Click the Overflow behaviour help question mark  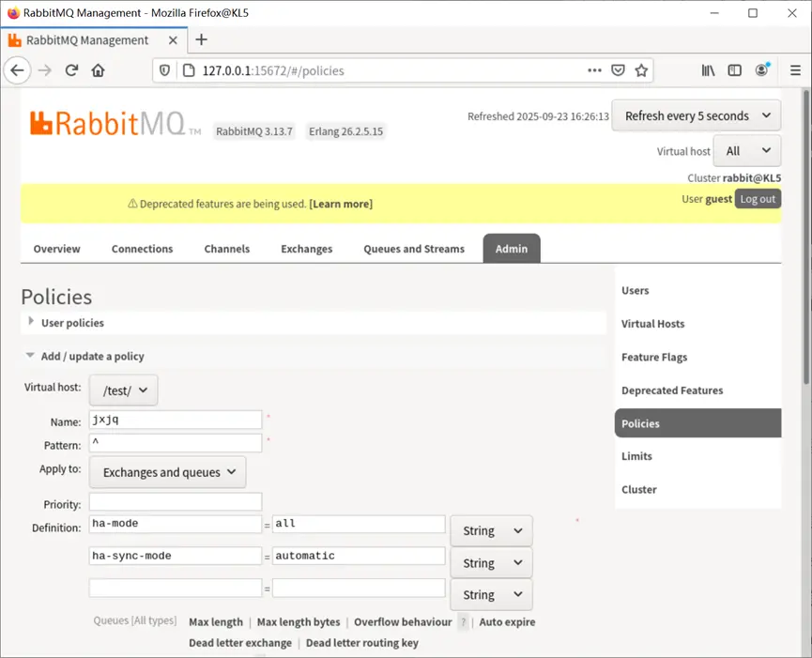coord(464,622)
